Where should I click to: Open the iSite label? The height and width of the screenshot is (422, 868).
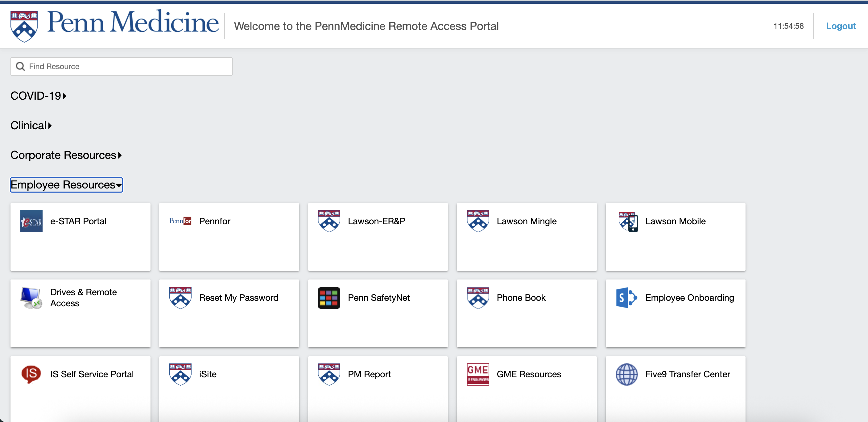click(x=208, y=374)
